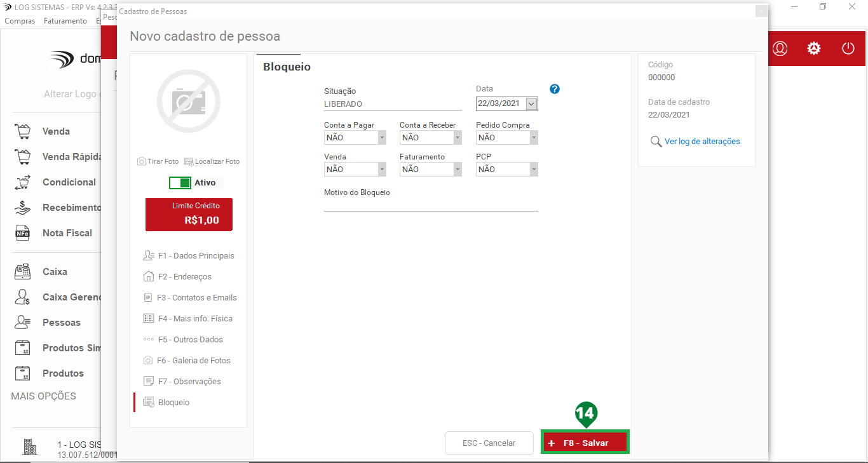Image resolution: width=868 pixels, height=463 pixels.
Task: Click Tirar Foto label
Action: [163, 161]
